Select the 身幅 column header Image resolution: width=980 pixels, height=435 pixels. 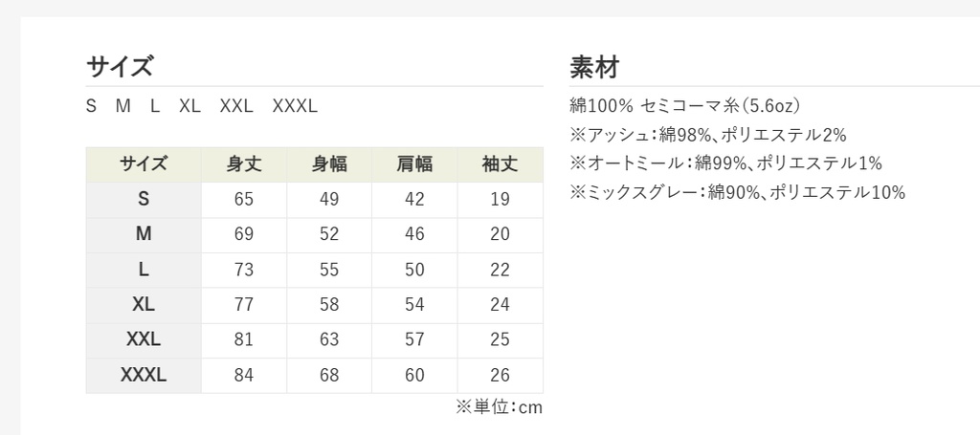pyautogui.click(x=329, y=164)
